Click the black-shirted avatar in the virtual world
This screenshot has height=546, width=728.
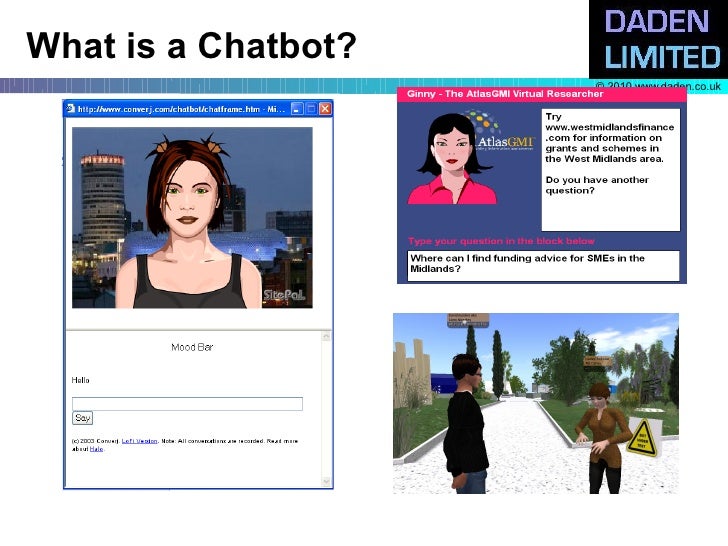pos(466,423)
